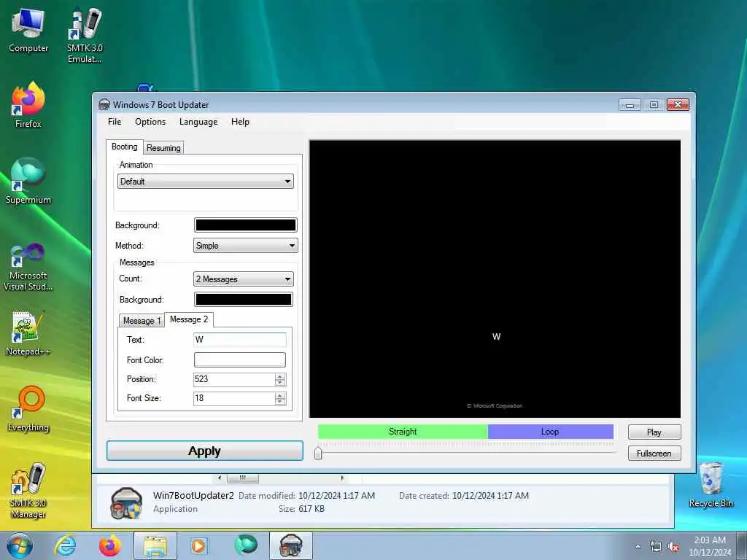Click Explorer scrollbar right arrow

pos(342,478)
